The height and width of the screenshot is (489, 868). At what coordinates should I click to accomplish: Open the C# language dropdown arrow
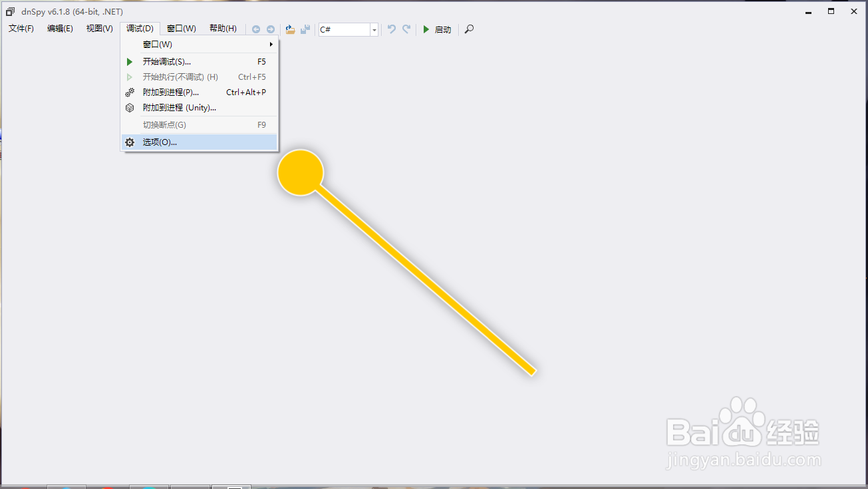click(x=374, y=30)
